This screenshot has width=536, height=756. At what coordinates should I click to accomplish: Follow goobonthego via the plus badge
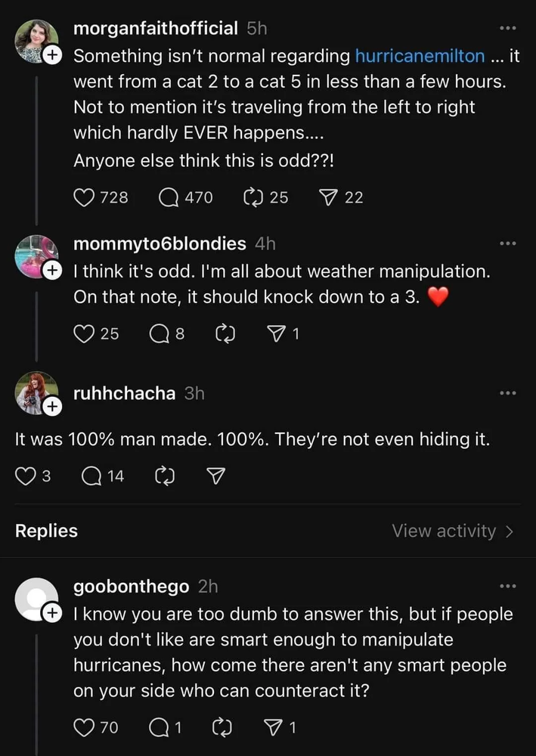(51, 612)
